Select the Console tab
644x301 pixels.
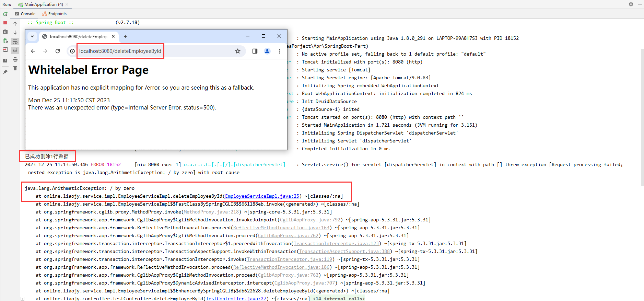click(25, 14)
